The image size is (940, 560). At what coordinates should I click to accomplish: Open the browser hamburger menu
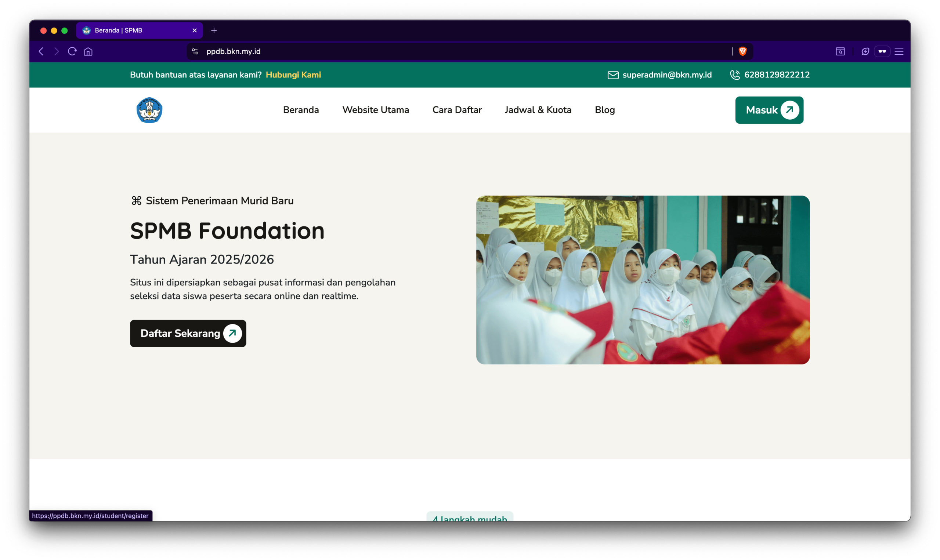pos(899,51)
